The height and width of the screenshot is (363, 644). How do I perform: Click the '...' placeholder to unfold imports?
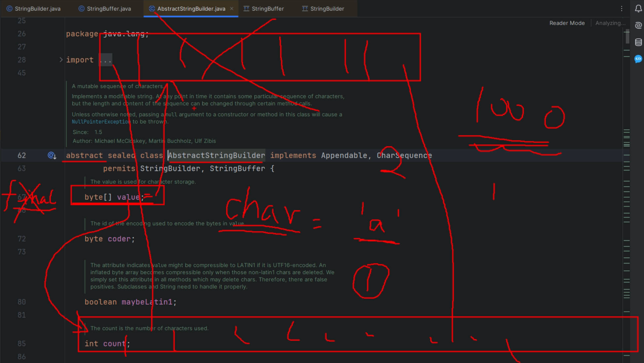[105, 60]
